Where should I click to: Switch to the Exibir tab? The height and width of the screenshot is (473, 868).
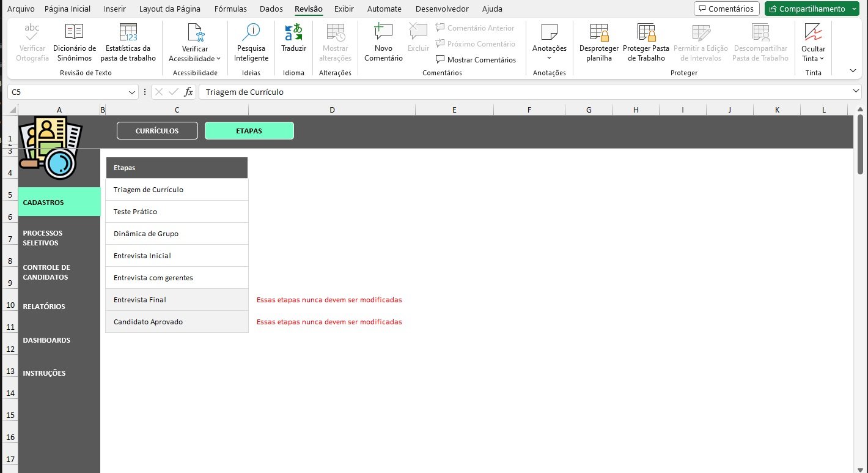click(x=344, y=9)
